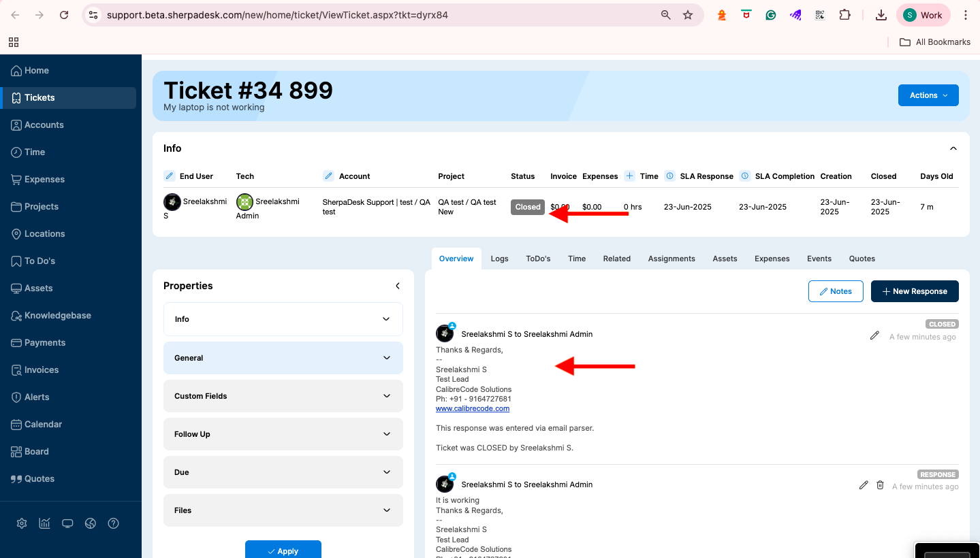Click the globe icon in sidebar footer

[x=91, y=523]
